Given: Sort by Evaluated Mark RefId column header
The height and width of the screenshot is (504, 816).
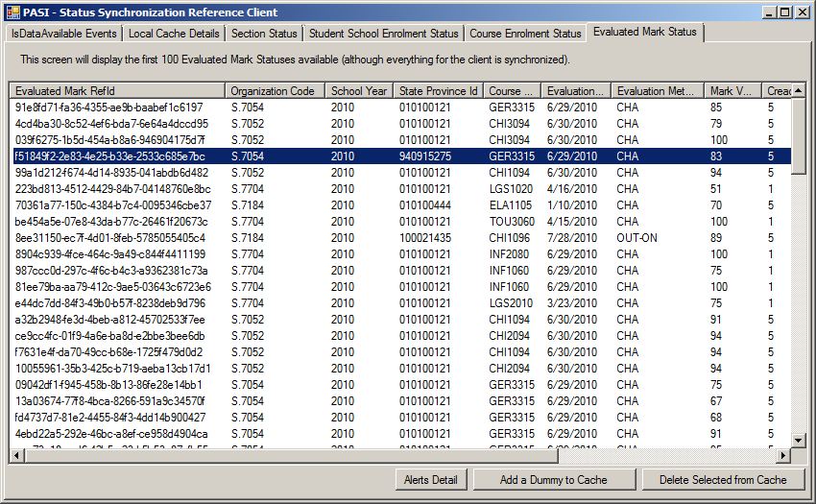Looking at the screenshot, I should [x=117, y=91].
